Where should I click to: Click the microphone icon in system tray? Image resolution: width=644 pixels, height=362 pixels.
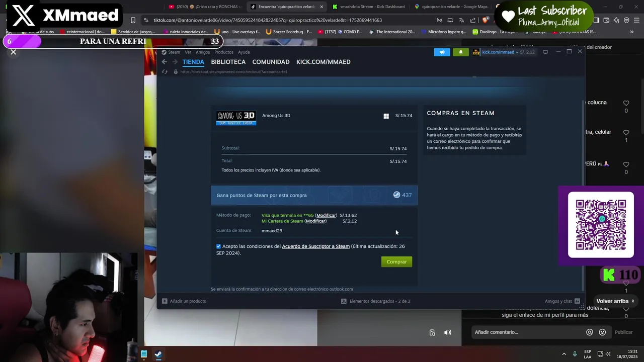point(575,354)
